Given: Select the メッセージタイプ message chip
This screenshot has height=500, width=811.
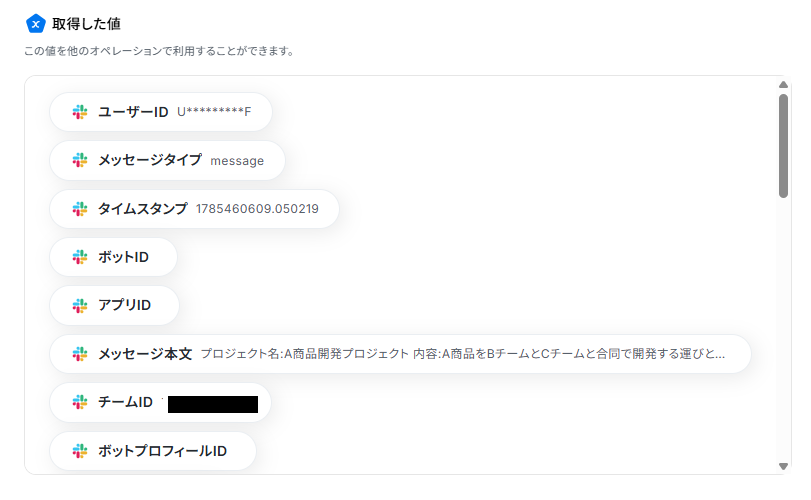Looking at the screenshot, I should pyautogui.click(x=167, y=160).
